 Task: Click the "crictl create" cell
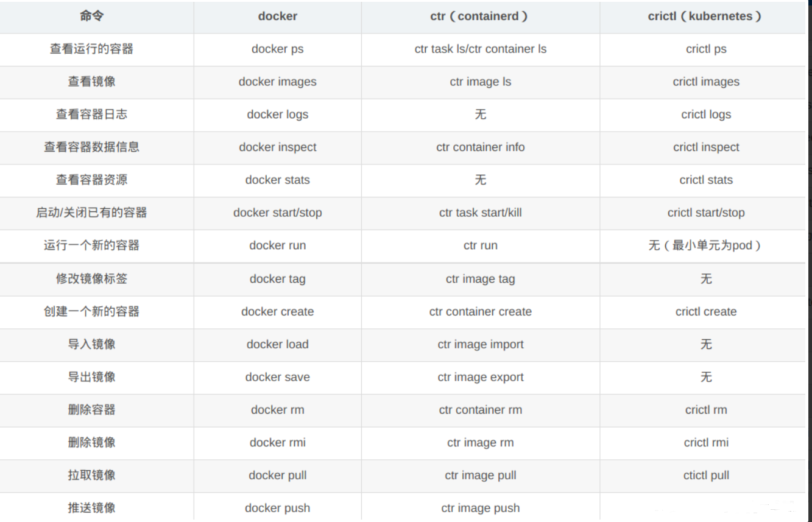point(706,312)
